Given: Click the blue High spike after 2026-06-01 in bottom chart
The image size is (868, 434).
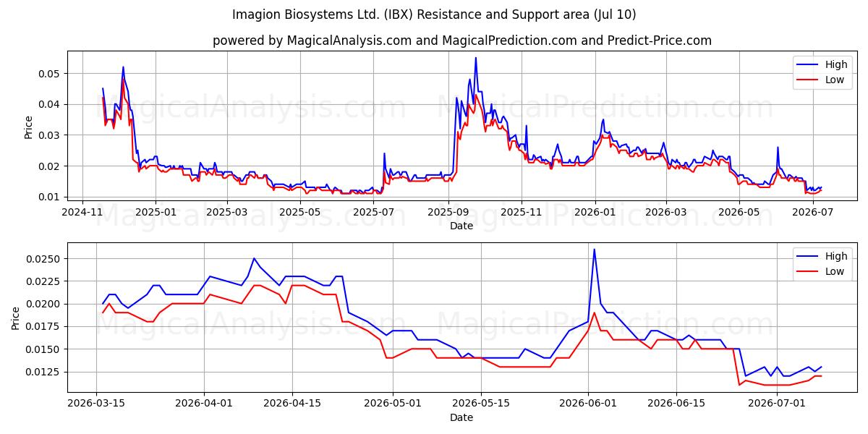Looking at the screenshot, I should point(595,250).
